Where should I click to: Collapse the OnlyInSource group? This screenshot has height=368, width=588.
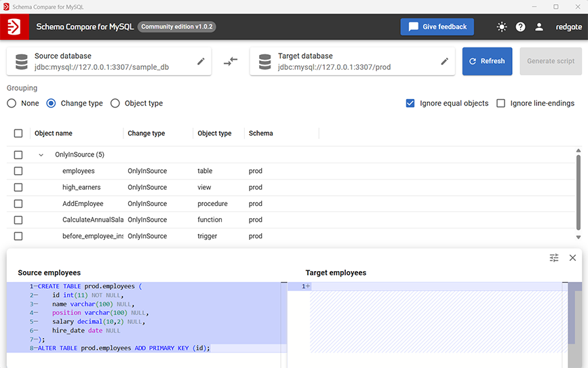(x=41, y=155)
